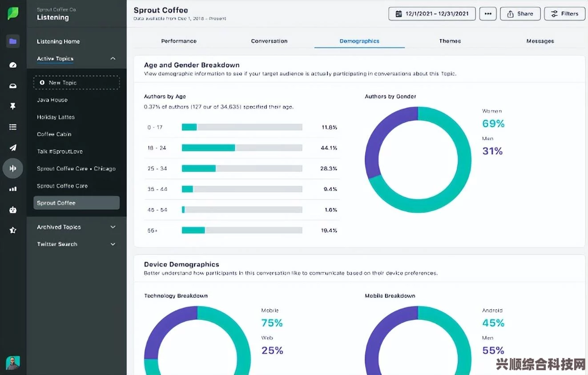The image size is (588, 375).
Task: Open the Sprout Coffee Care topic
Action: tap(62, 186)
